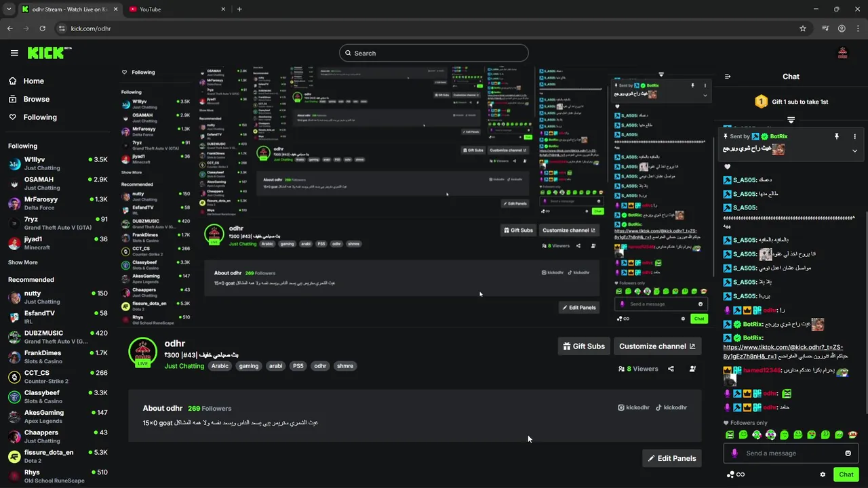This screenshot has height=488, width=868.
Task: Go to Home in sidebar
Action: 26,81
